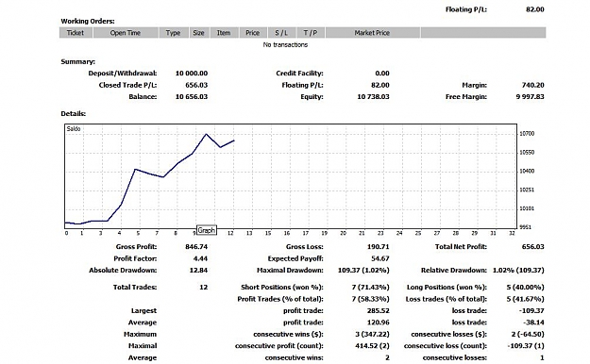The height and width of the screenshot is (364, 590).
Task: Select Short Positions value 7 (71.43%)
Action: pos(371,288)
